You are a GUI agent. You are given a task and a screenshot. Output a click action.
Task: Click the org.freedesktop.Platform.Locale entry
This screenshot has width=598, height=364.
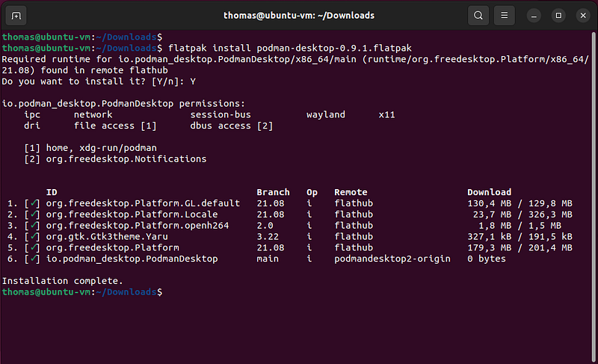click(132, 215)
